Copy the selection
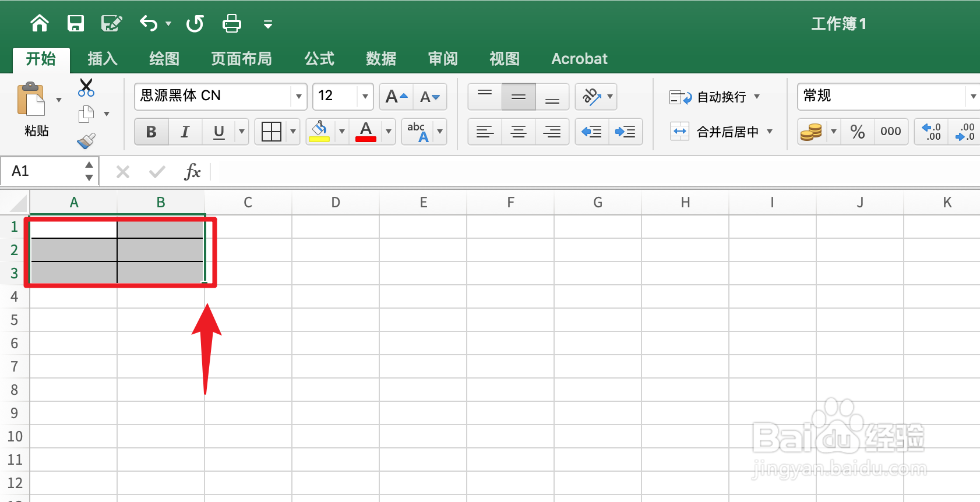The image size is (980, 502). [x=86, y=114]
